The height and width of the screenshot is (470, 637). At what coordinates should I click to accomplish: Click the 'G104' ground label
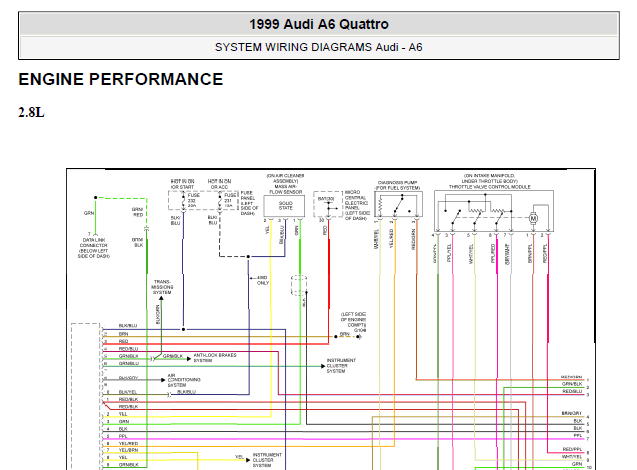360,330
